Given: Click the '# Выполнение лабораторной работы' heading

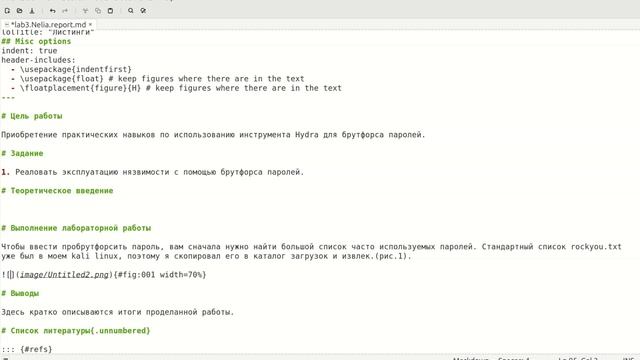Looking at the screenshot, I should (x=76, y=228).
